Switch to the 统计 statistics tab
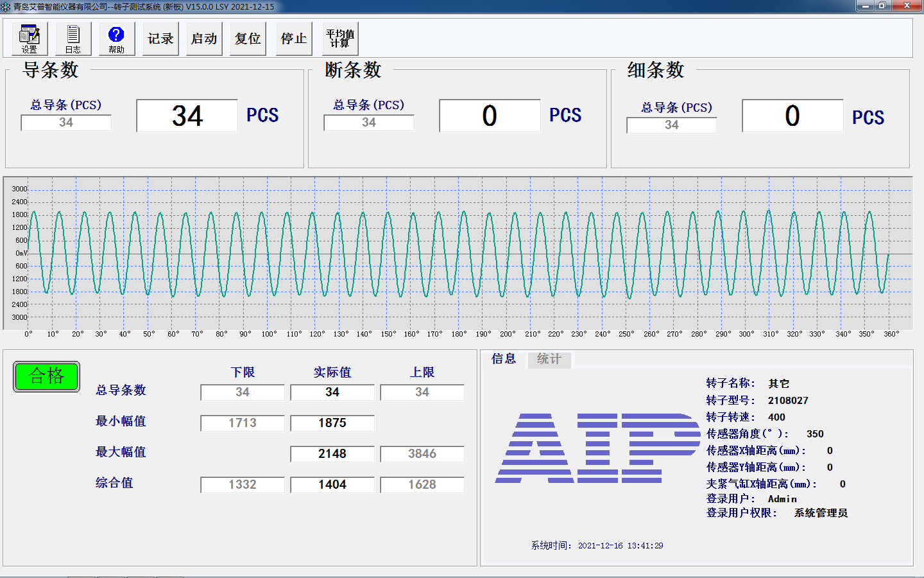This screenshot has width=924, height=578. (x=549, y=360)
